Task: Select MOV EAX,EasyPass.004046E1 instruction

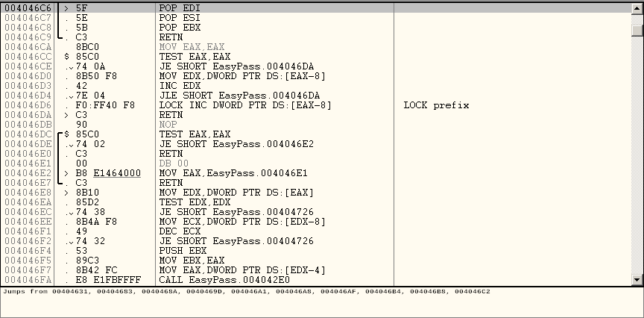Action: (x=233, y=173)
